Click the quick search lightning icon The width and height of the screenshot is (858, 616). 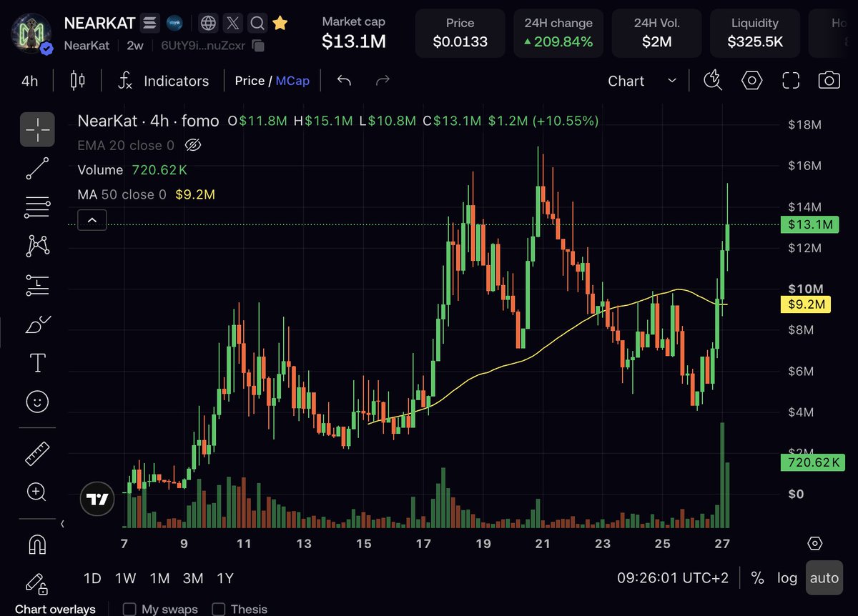tap(713, 80)
